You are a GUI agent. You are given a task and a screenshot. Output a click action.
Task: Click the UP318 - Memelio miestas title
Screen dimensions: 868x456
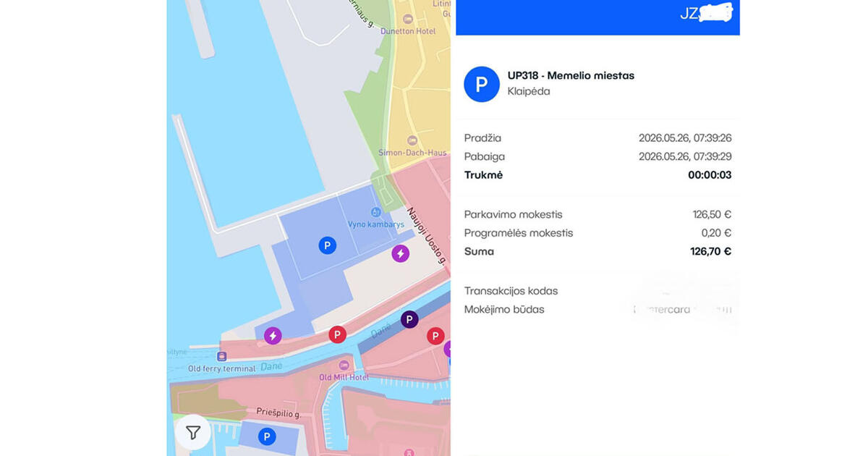571,75
